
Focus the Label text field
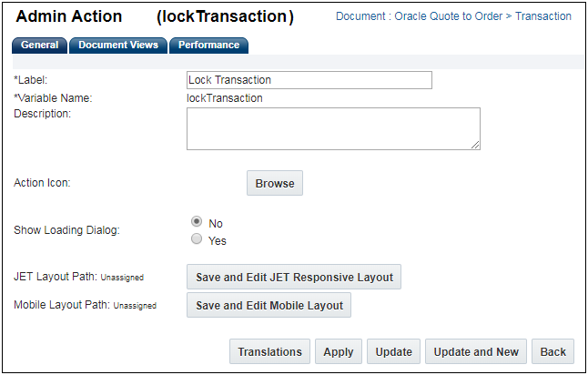tap(309, 80)
